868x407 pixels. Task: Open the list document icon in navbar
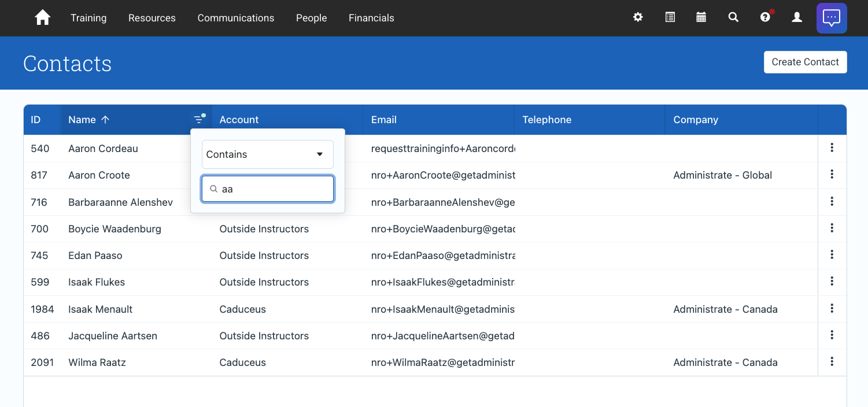670,17
